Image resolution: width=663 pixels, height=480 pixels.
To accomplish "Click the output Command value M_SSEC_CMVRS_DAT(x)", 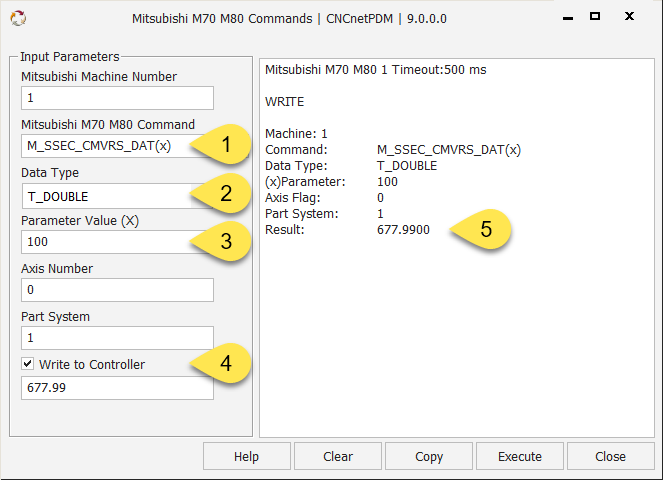I will [x=449, y=150].
